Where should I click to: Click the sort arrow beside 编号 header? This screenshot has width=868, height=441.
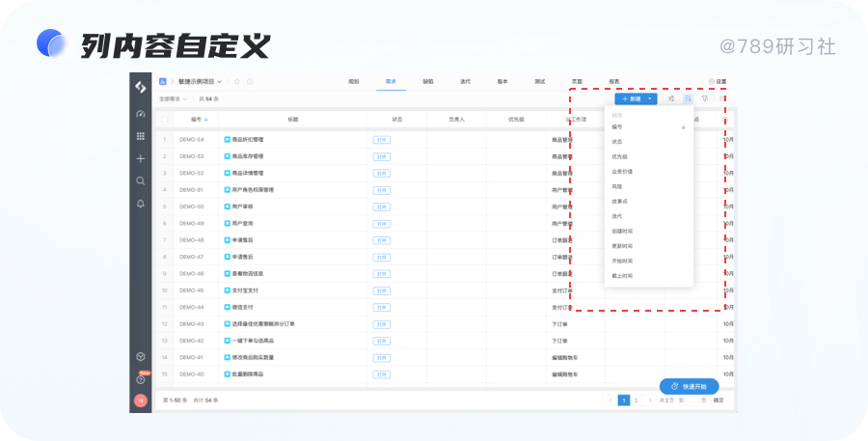[x=206, y=119]
